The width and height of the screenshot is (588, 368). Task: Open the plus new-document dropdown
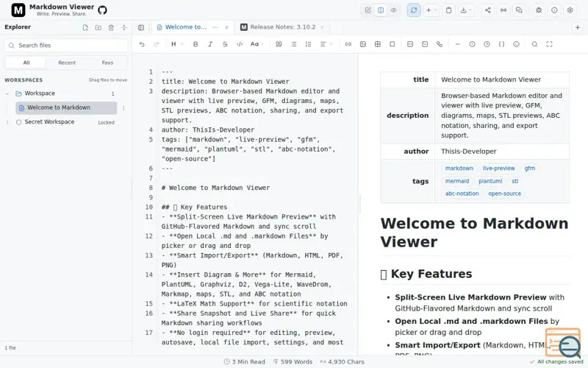coord(431,10)
